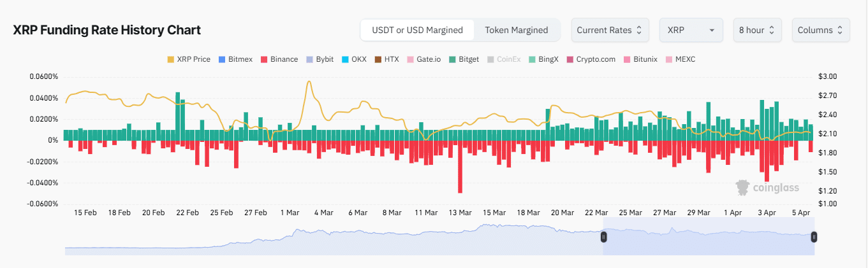The width and height of the screenshot is (868, 268).
Task: Click the left handle of range slider
Action: tap(604, 237)
